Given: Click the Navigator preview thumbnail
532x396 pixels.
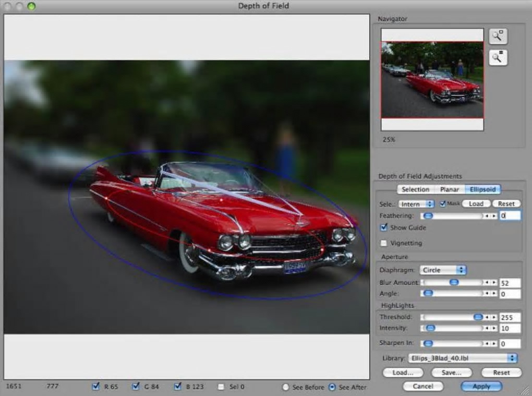Looking at the screenshot, I should click(x=432, y=79).
